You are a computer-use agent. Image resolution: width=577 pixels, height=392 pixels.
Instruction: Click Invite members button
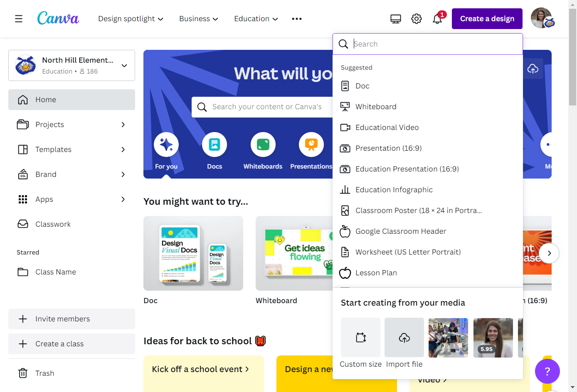click(72, 319)
